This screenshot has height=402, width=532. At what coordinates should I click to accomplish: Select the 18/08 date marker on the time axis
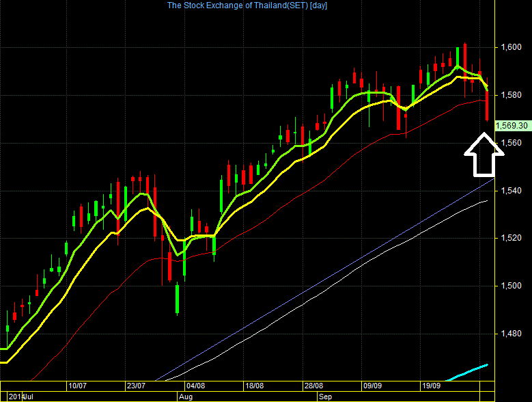(255, 386)
